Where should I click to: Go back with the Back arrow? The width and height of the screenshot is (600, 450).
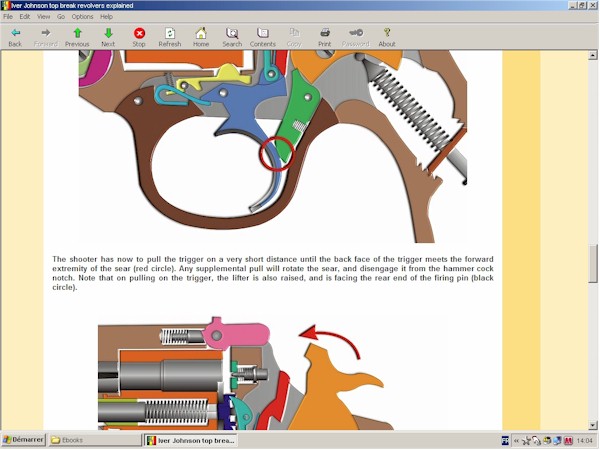(15, 38)
